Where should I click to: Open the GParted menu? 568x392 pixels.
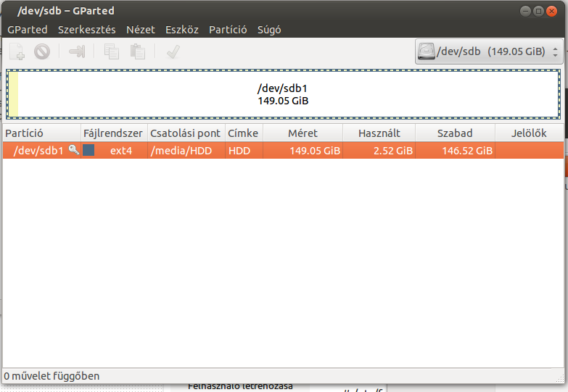tap(27, 30)
